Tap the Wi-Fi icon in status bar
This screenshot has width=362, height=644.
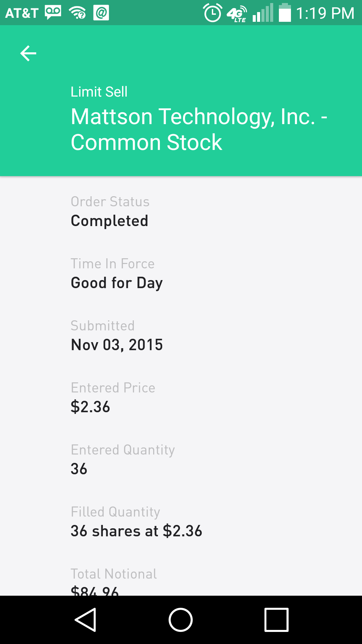(x=77, y=13)
